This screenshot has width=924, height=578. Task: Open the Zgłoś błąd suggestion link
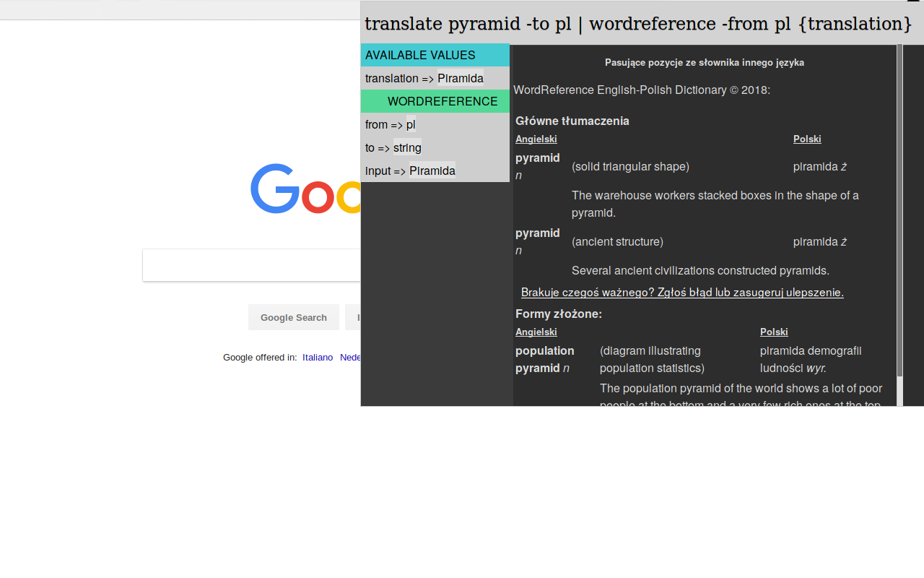[682, 292]
